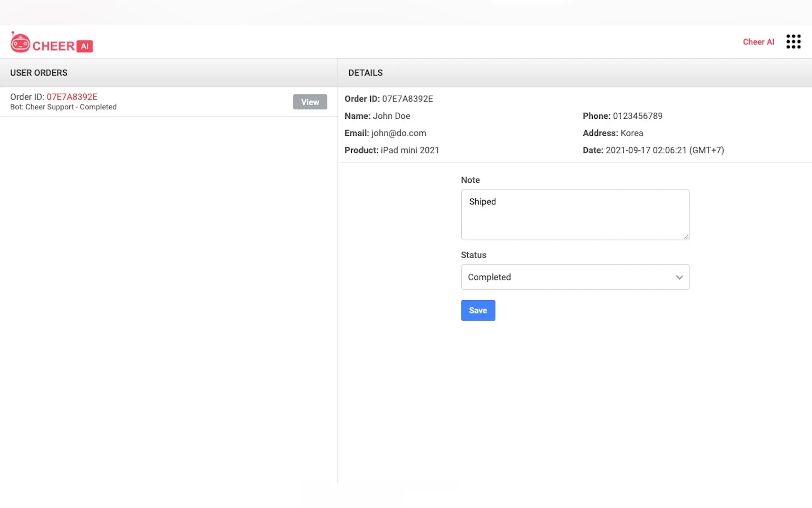The width and height of the screenshot is (812, 508).
Task: Click the Bot: Cheer Support - Completed line
Action: pos(63,107)
